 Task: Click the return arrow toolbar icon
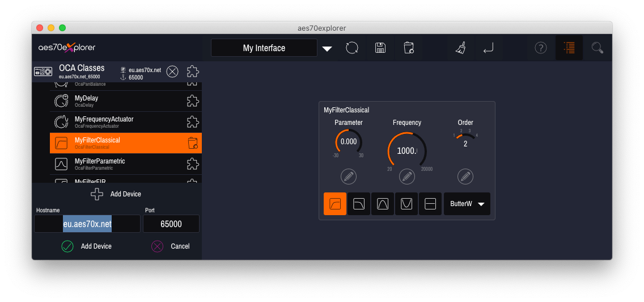click(488, 49)
